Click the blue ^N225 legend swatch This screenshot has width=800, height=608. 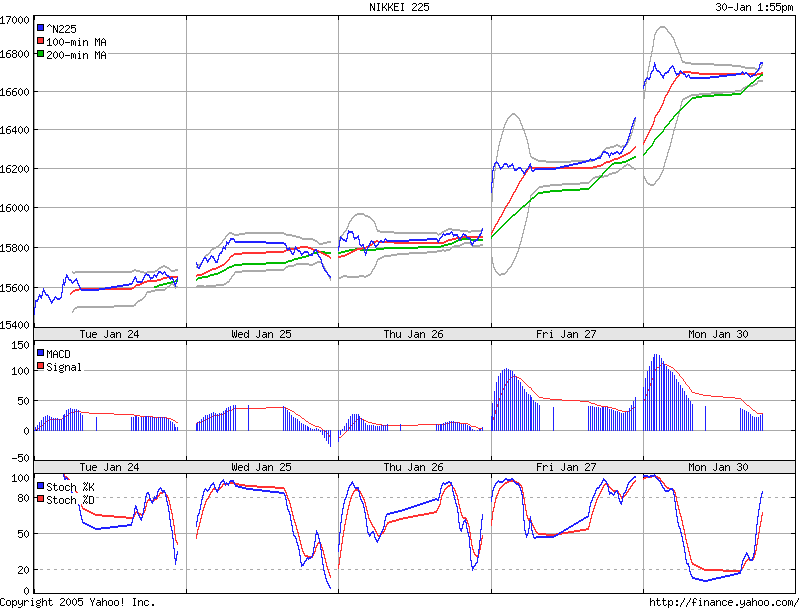(x=41, y=28)
